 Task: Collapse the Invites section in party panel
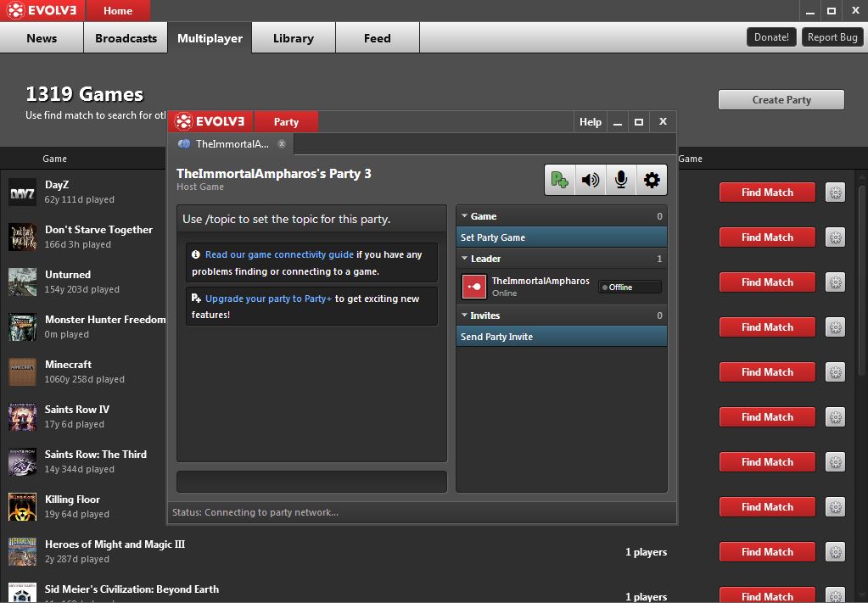(464, 315)
